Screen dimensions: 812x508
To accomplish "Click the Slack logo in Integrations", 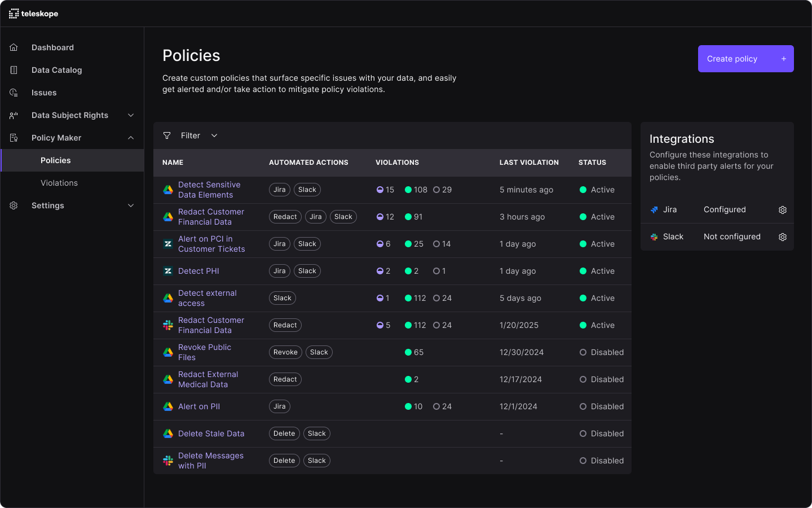I will [x=654, y=237].
